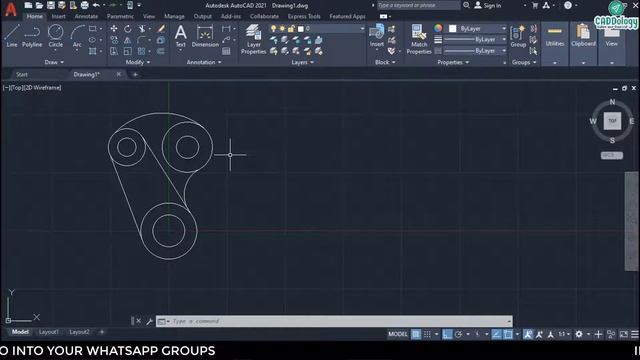Open the Home ribbon tab
Image resolution: width=640 pixels, height=360 pixels.
coord(34,16)
